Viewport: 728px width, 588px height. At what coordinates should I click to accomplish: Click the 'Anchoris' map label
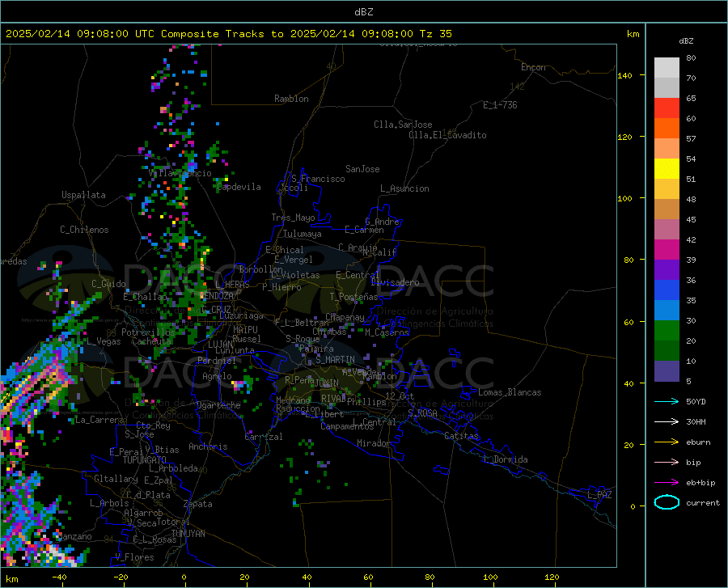[x=208, y=446]
